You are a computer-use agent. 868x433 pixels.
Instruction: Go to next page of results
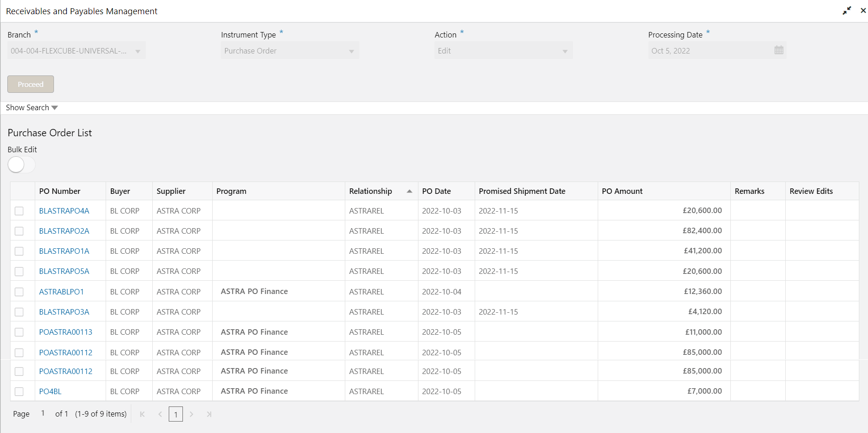[x=192, y=414]
